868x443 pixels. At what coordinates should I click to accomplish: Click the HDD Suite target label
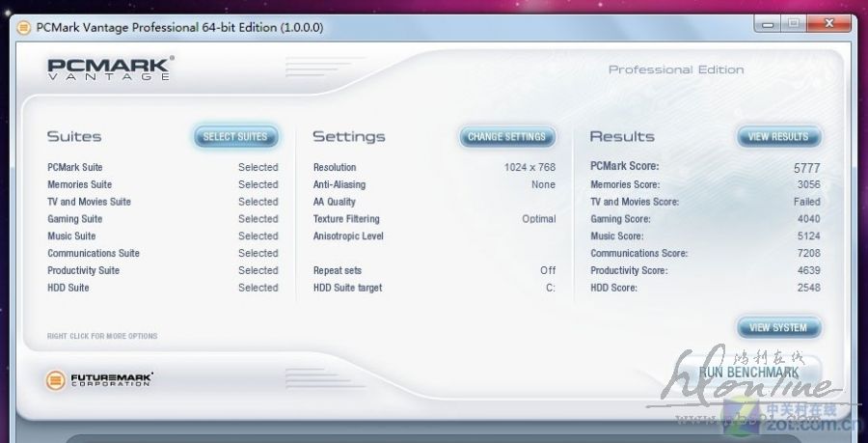(347, 288)
